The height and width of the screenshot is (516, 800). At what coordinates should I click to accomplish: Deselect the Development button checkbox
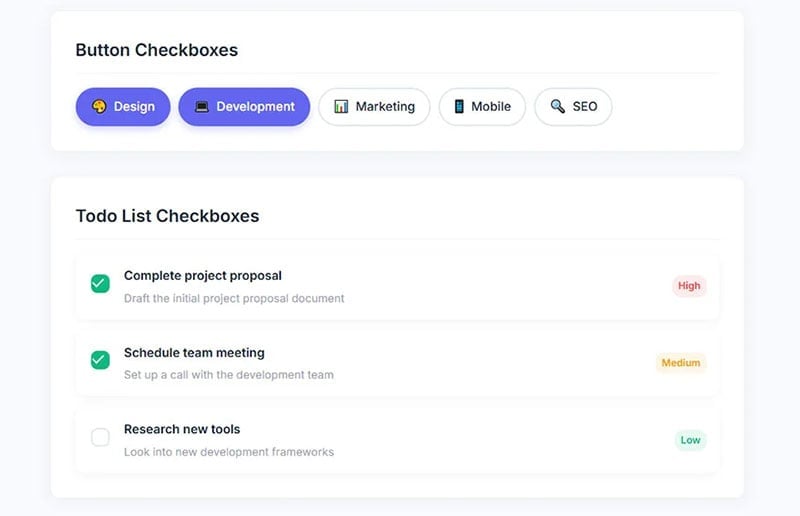tap(244, 107)
